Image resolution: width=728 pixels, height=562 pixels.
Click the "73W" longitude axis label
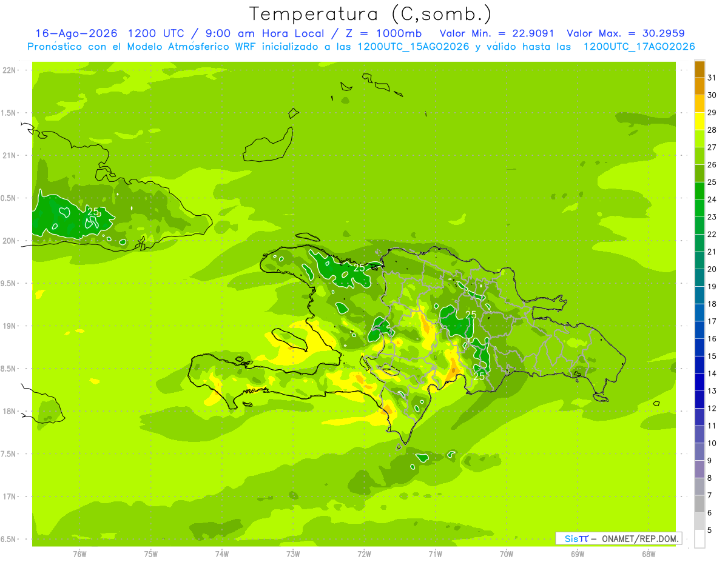point(293,554)
